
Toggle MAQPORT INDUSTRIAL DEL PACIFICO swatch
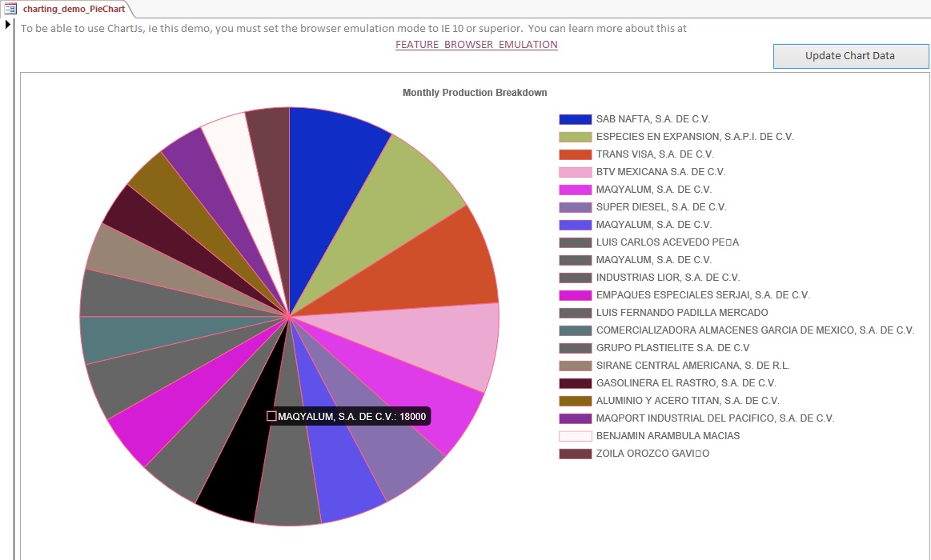click(x=576, y=418)
